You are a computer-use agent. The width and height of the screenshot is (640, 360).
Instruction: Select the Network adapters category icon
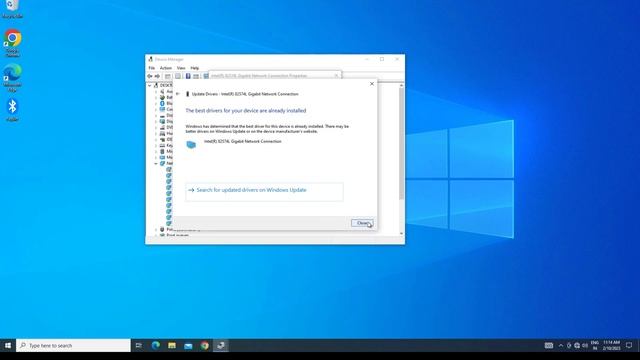click(x=162, y=163)
